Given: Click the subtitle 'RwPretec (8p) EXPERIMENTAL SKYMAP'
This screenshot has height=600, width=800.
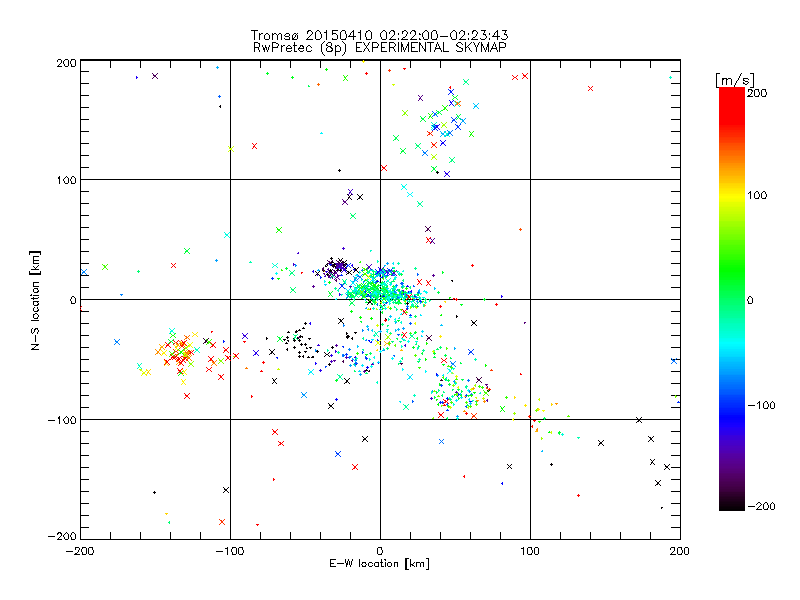Looking at the screenshot, I should (380, 47).
